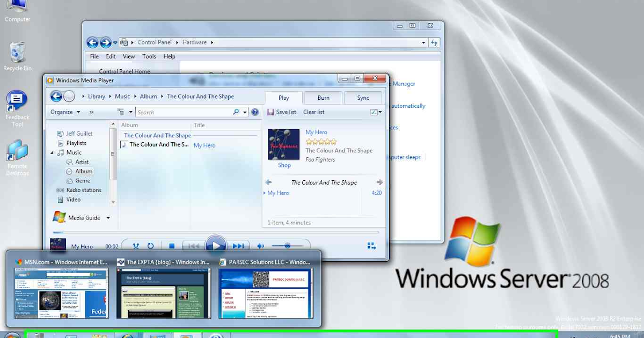This screenshot has width=644, height=338.
Task: Open the Feedback Tool desktop shortcut
Action: pyautogui.click(x=17, y=101)
